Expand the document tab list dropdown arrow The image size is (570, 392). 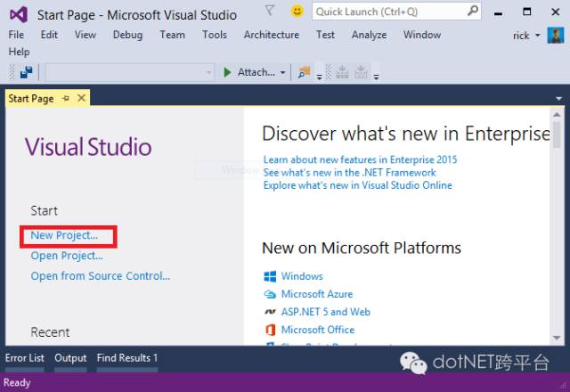pos(558,99)
